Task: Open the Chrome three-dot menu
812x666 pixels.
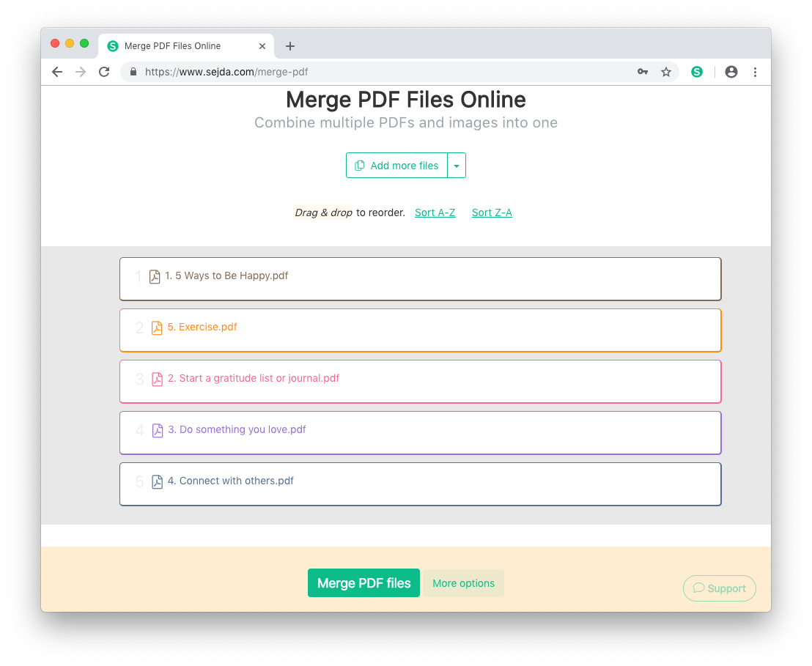Action: coord(756,72)
